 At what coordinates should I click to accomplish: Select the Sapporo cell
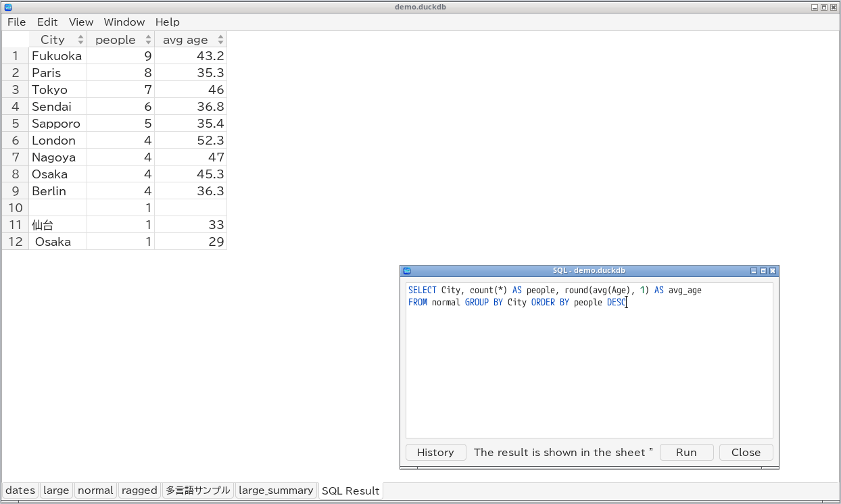click(57, 124)
